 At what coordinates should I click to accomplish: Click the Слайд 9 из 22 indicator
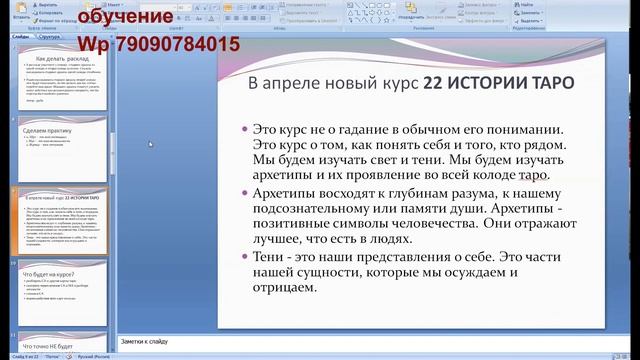click(25, 357)
